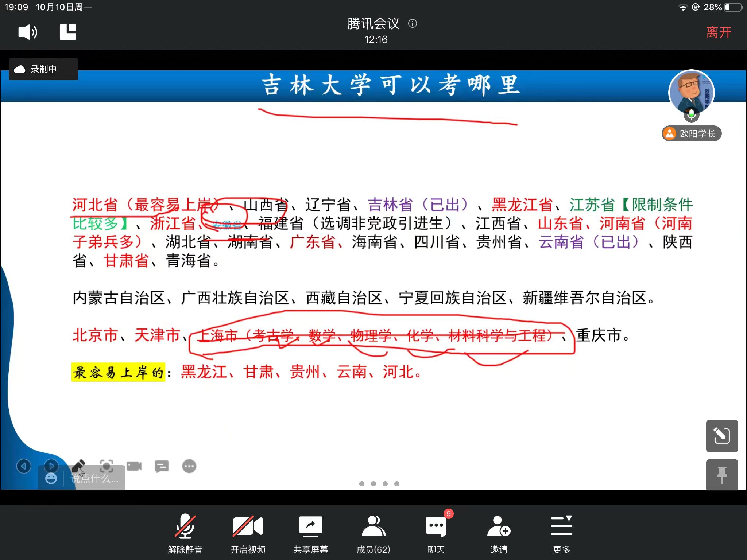The image size is (747, 560).
Task: Expand the presenter's three-dot more menu
Action: coord(189,466)
